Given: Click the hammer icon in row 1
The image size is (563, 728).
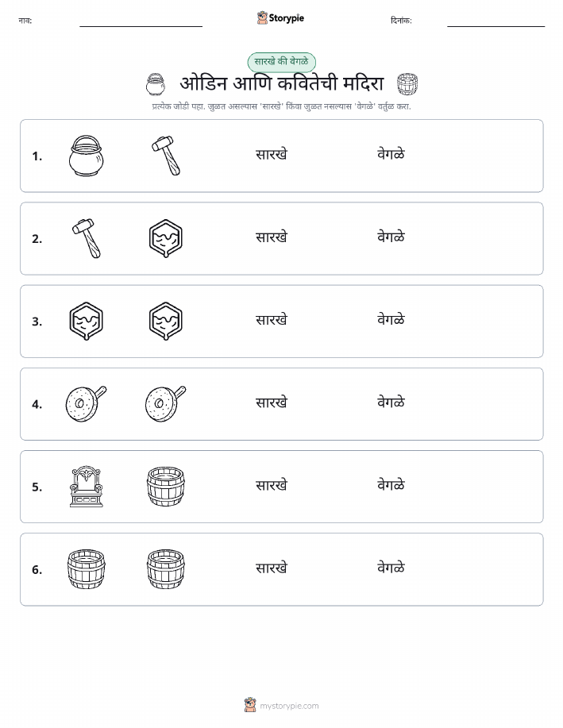Looking at the screenshot, I should point(166,156).
